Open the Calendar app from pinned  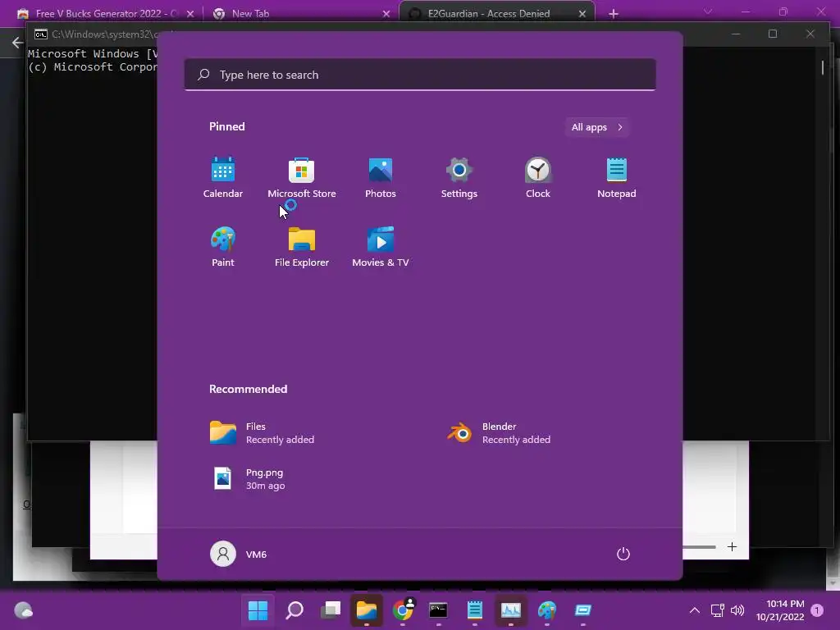223,178
